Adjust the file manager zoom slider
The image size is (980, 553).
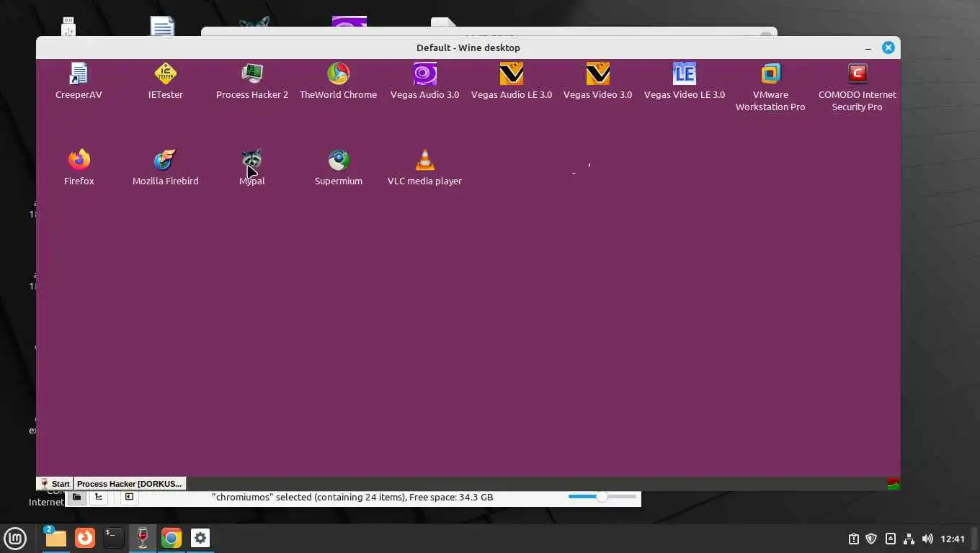point(602,497)
